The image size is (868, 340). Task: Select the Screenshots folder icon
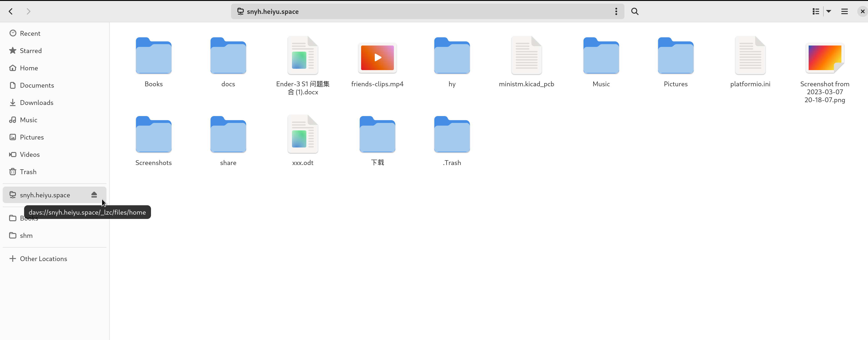154,134
